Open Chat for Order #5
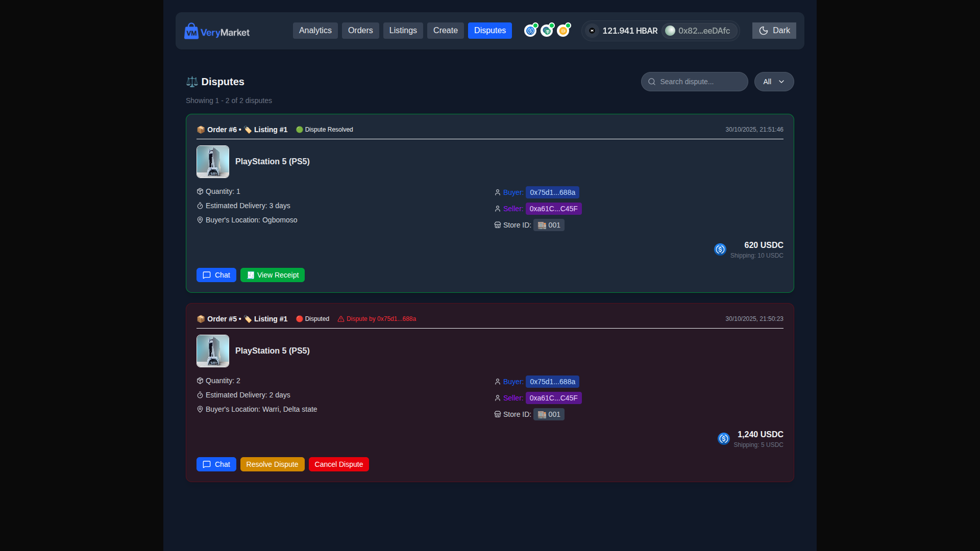 (216, 464)
